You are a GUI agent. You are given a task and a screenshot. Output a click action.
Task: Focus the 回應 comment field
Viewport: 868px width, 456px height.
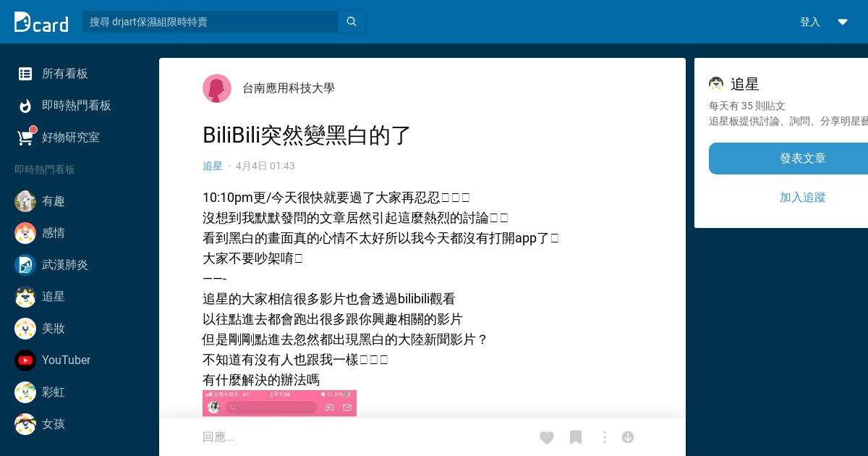[362, 437]
